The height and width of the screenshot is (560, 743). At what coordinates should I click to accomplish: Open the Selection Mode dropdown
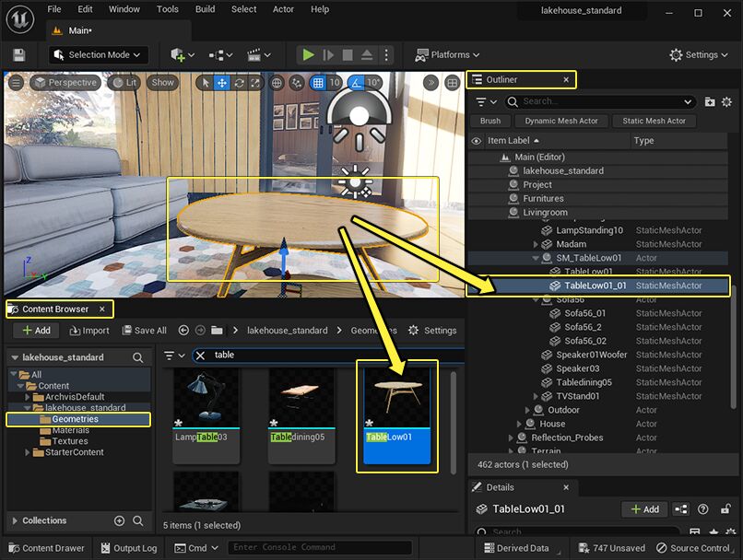pyautogui.click(x=98, y=54)
